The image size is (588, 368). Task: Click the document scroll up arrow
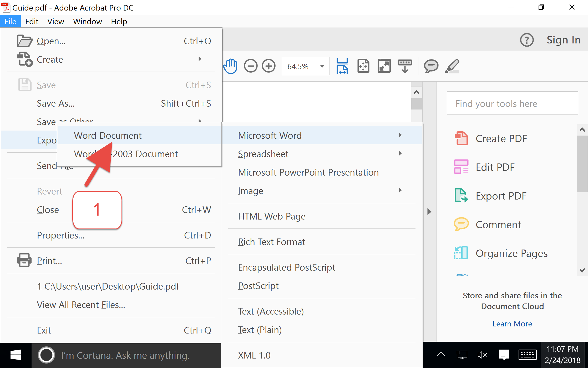tap(417, 92)
